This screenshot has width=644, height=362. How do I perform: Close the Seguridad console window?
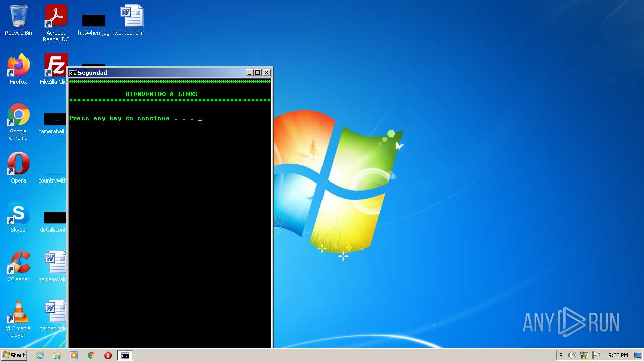coord(267,73)
